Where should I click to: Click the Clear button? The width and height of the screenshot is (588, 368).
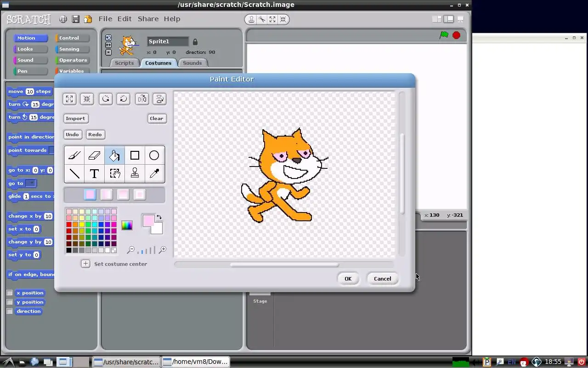tap(157, 118)
